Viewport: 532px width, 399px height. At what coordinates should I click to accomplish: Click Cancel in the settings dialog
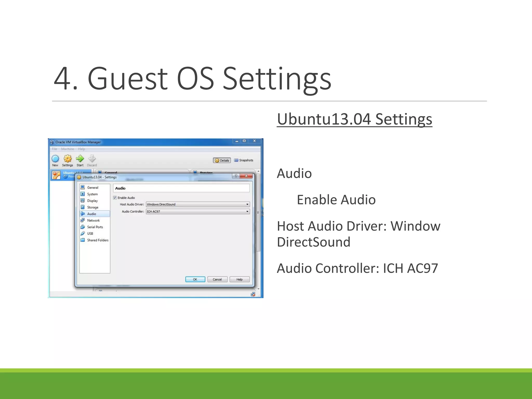(x=217, y=280)
